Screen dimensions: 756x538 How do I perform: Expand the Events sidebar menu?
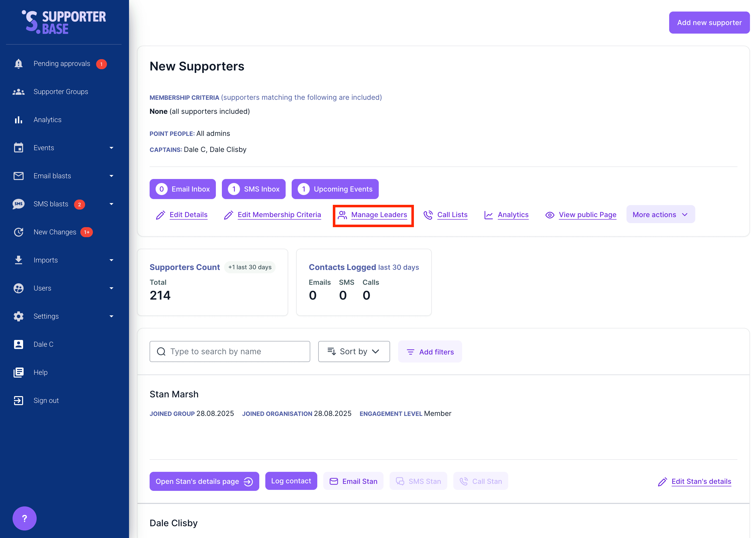point(111,148)
